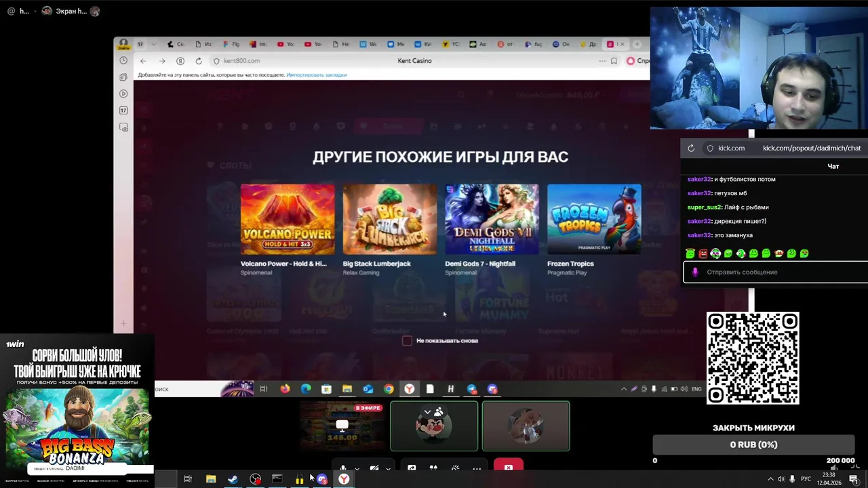This screenshot has width=868, height=488.
Task: Click the 'Импортировать закладки' link
Action: [317, 75]
